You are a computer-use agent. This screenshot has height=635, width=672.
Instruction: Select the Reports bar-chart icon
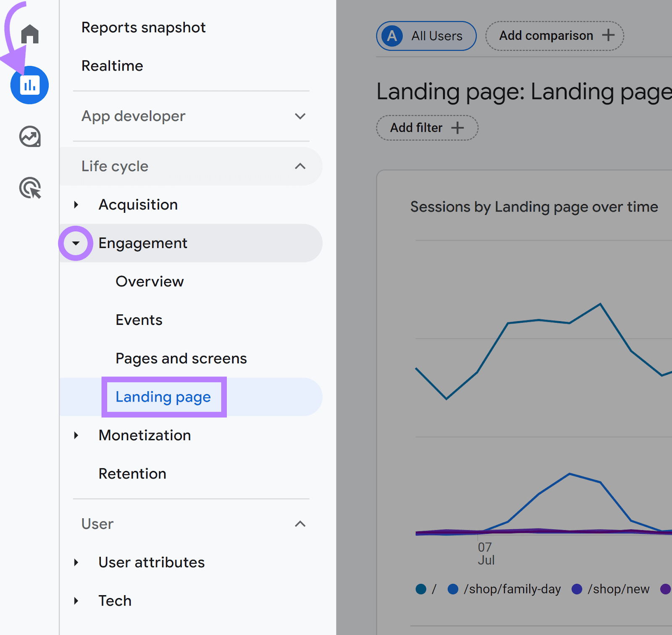(29, 84)
